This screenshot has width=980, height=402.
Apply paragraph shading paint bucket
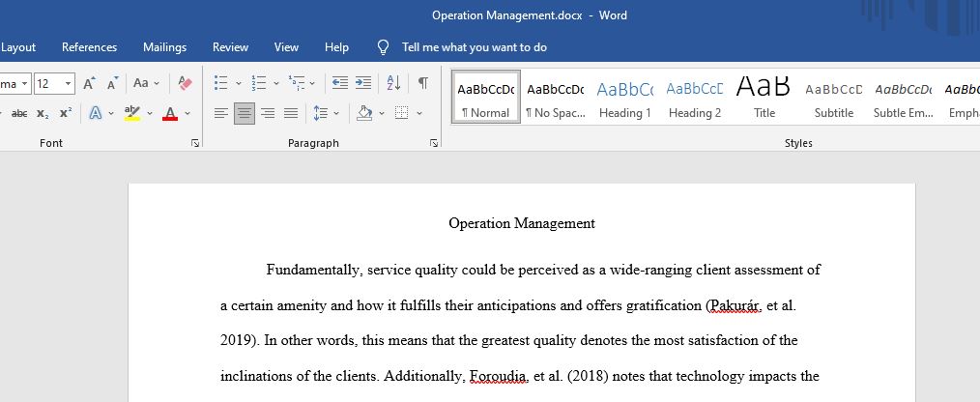364,113
